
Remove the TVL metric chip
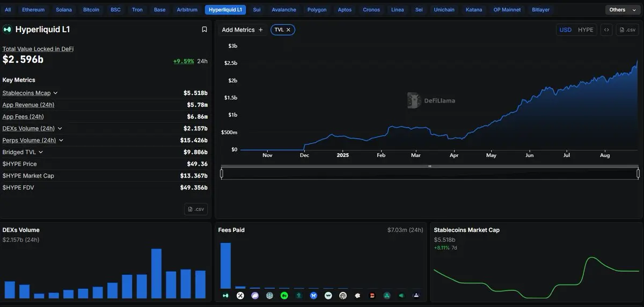288,30
